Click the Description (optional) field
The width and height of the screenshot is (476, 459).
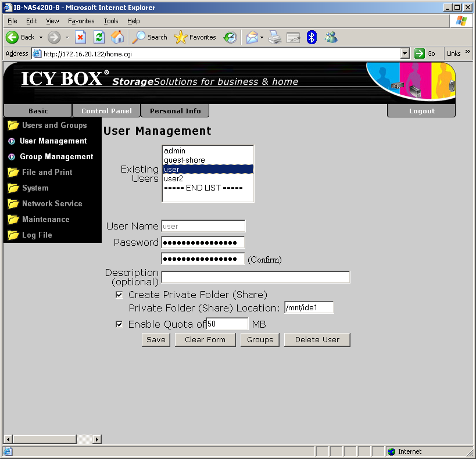[256, 277]
